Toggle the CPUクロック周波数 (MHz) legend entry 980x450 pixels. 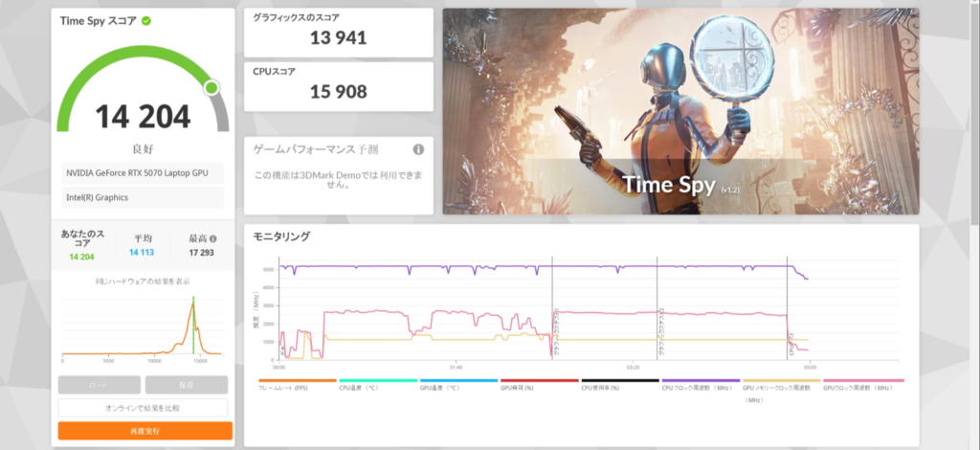(701, 384)
